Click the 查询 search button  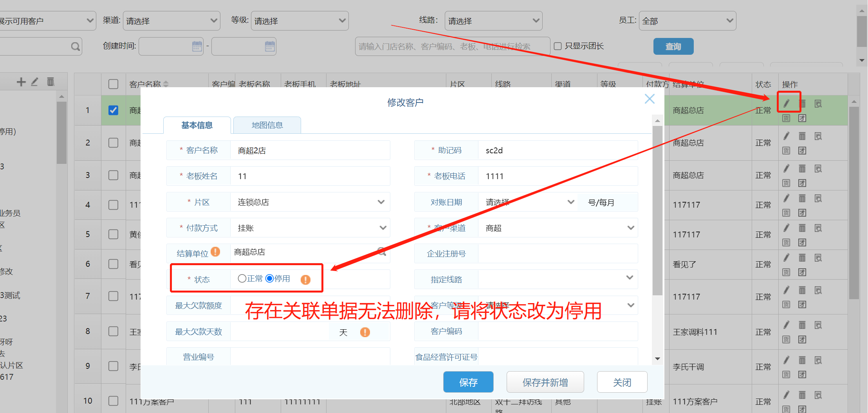(673, 47)
